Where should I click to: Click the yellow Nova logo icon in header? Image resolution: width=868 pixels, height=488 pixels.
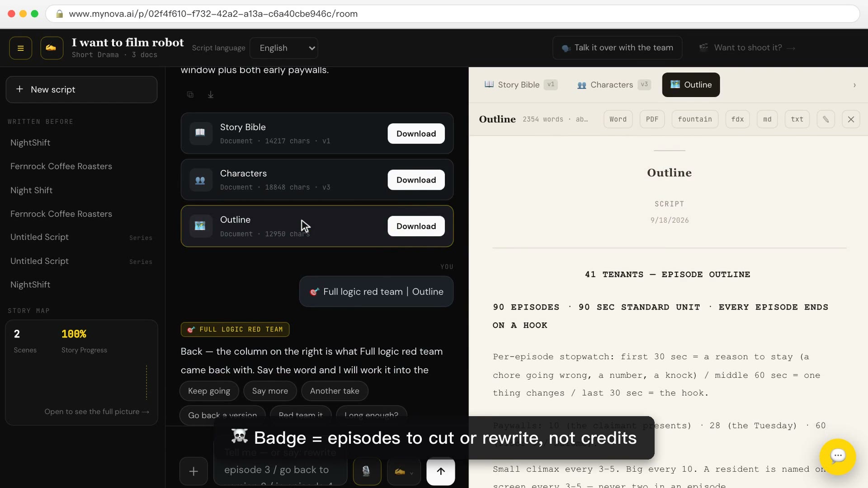52,48
